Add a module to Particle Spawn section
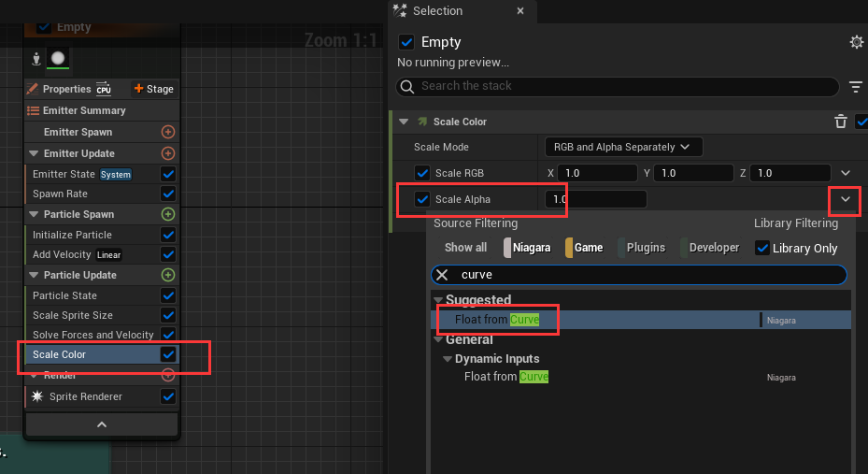Image resolution: width=868 pixels, height=474 pixels. pyautogui.click(x=168, y=214)
